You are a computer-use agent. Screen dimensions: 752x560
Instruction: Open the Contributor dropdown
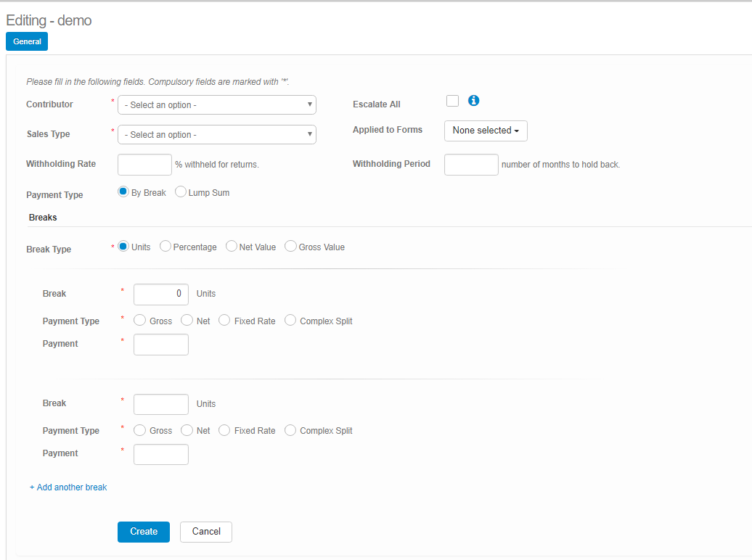pyautogui.click(x=216, y=105)
